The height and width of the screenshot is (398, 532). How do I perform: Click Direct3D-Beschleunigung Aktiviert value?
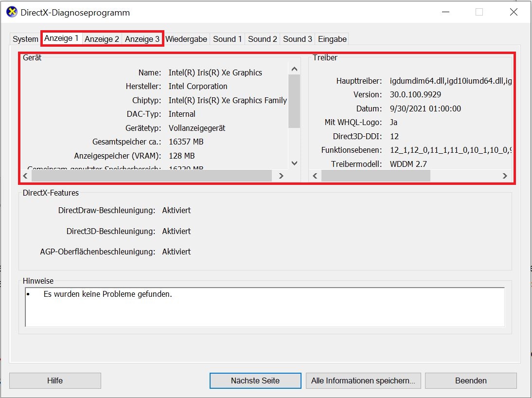tap(177, 231)
